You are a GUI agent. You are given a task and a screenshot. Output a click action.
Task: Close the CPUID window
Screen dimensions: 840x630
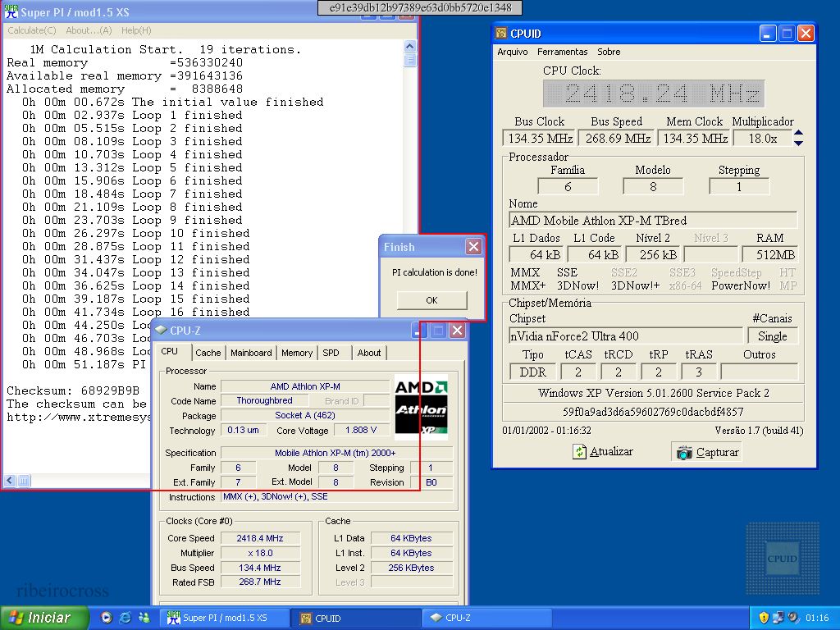[x=806, y=33]
